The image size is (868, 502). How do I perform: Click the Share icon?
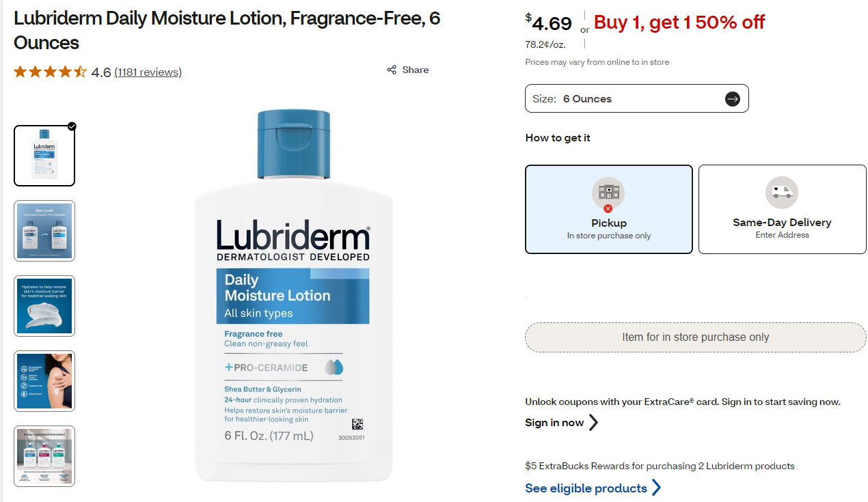392,70
